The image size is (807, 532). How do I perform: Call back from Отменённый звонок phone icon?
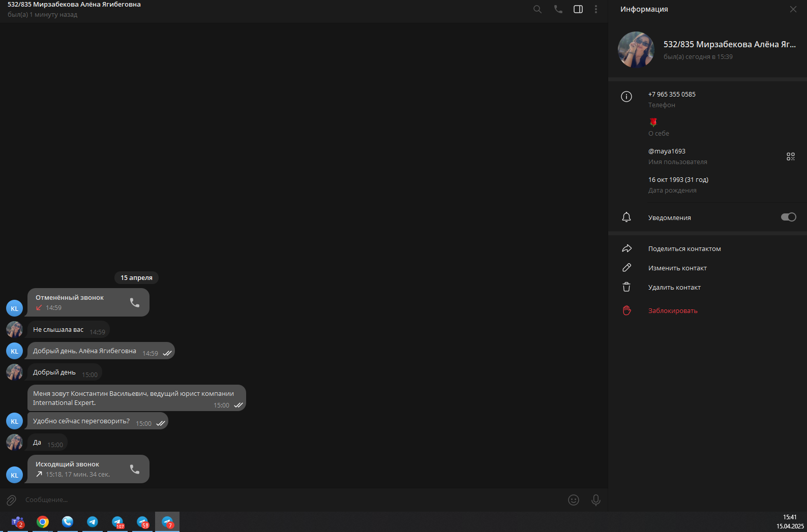tap(135, 302)
